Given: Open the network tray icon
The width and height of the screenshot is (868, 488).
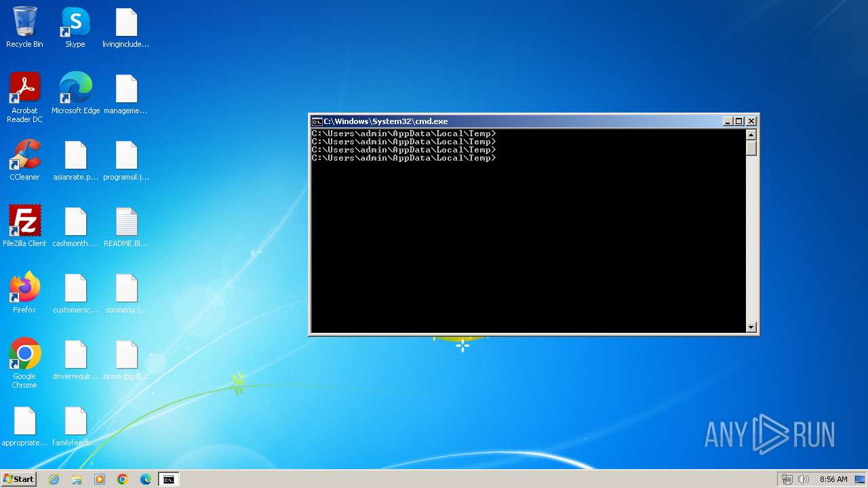Looking at the screenshot, I should click(x=787, y=479).
